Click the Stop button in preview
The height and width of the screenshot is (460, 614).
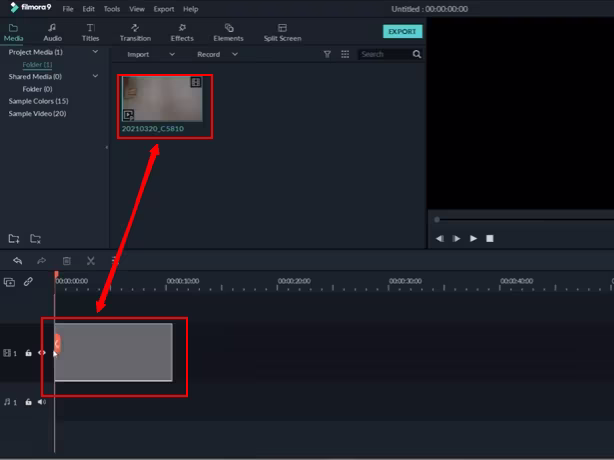pyautogui.click(x=489, y=238)
